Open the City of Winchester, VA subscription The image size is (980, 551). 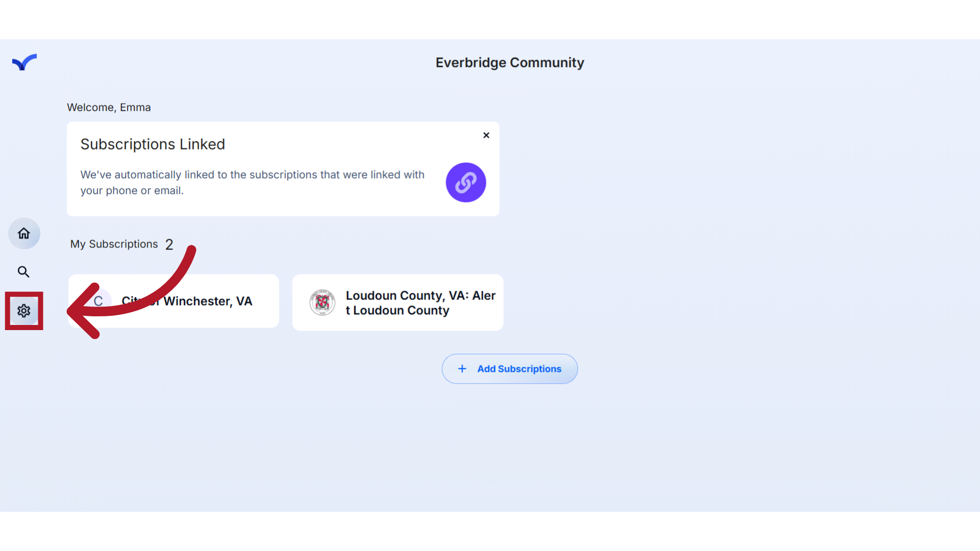(174, 301)
